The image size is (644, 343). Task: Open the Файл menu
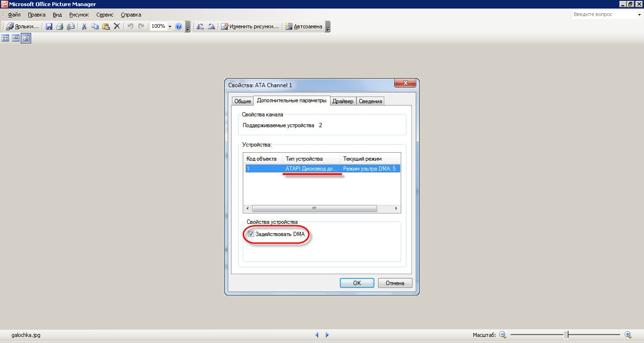click(x=14, y=15)
